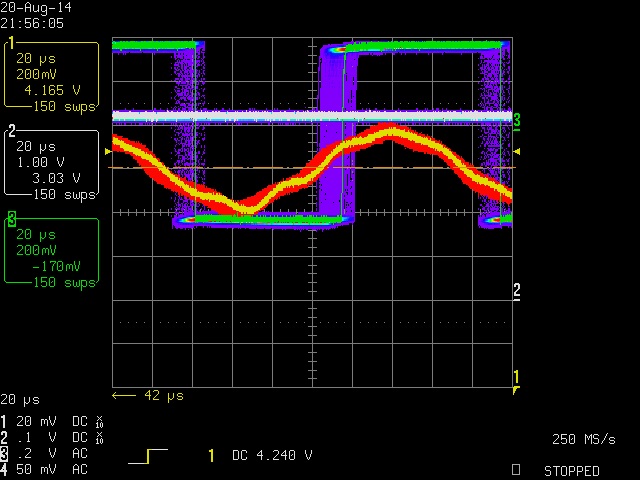Click the rising edge trigger slope icon
This screenshot has width=640, height=480.
[148, 456]
